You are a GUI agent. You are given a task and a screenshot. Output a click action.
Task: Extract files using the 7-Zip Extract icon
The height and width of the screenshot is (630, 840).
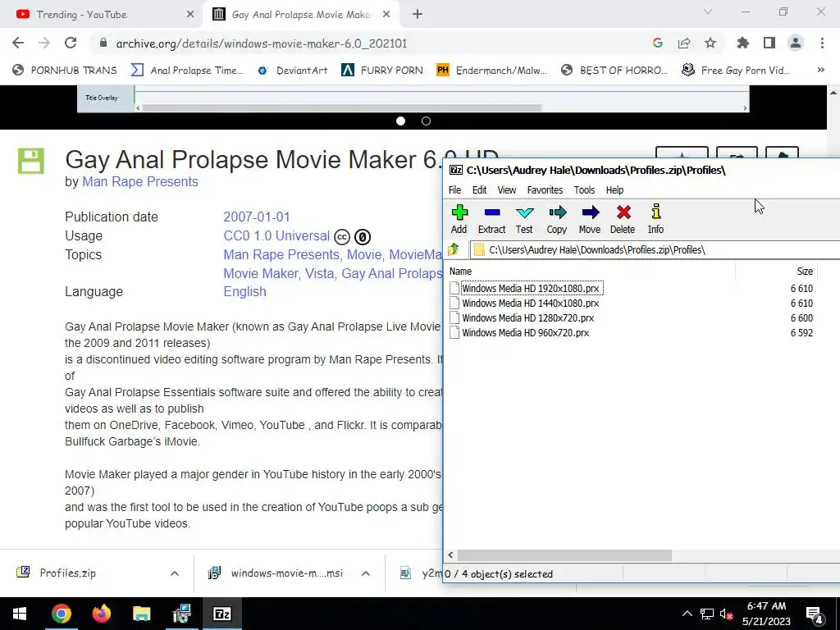click(491, 218)
